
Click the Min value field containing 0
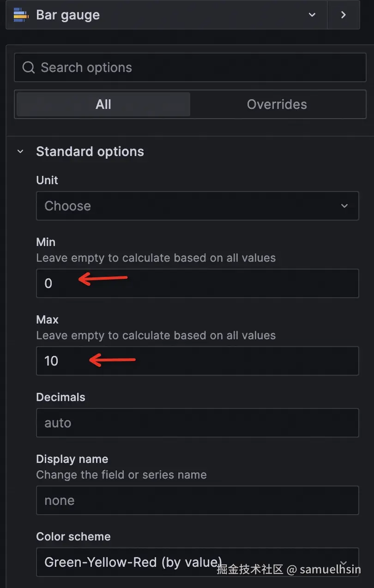198,283
